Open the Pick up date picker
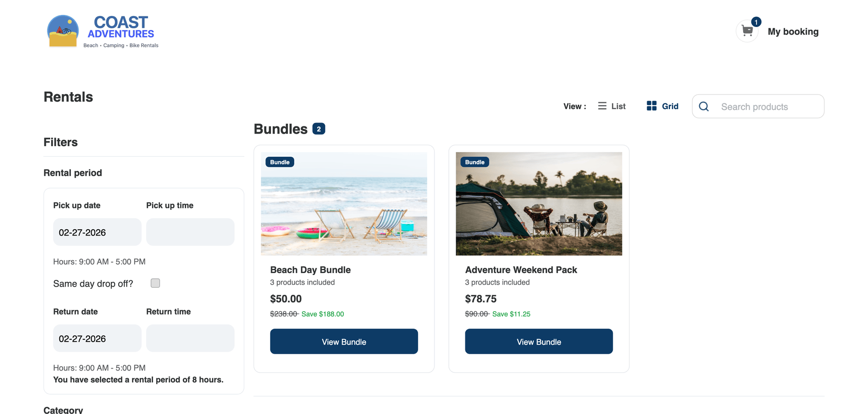 point(97,232)
